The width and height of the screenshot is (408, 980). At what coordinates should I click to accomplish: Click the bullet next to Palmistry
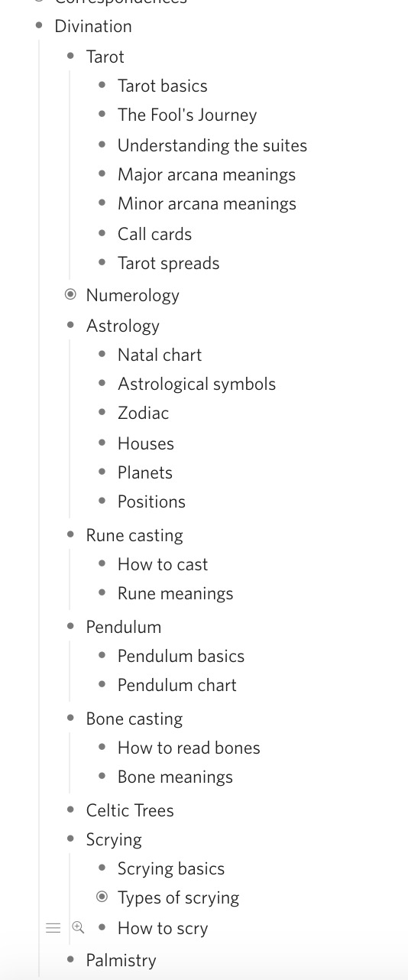click(x=71, y=960)
